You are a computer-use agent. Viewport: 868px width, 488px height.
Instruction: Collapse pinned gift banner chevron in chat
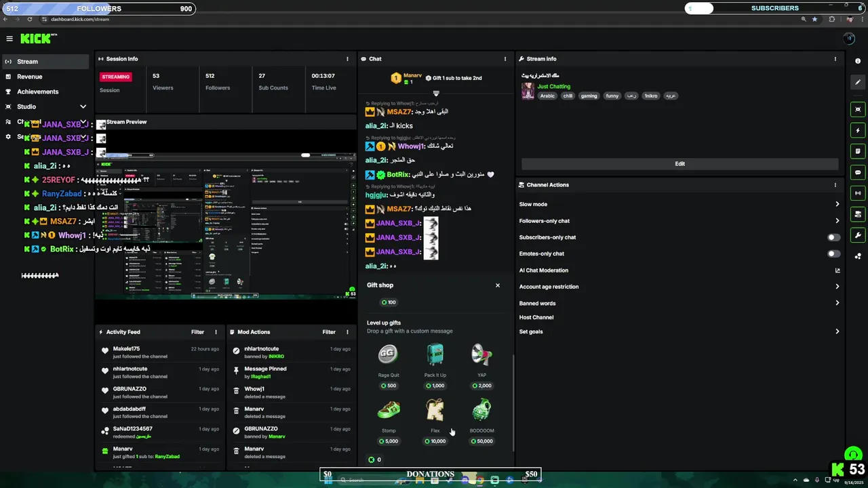pos(436,94)
